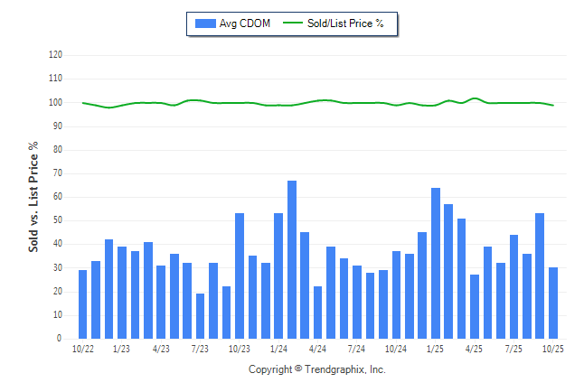This screenshot has height=392, width=584.
Task: Click the Copyright Trendgraphix, Inc. text
Action: (316, 369)
